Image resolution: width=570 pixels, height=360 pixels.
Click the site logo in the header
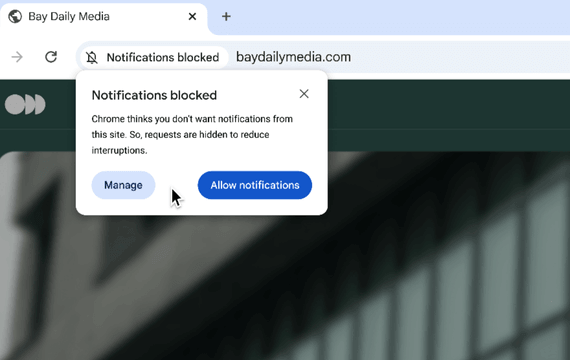tap(25, 105)
